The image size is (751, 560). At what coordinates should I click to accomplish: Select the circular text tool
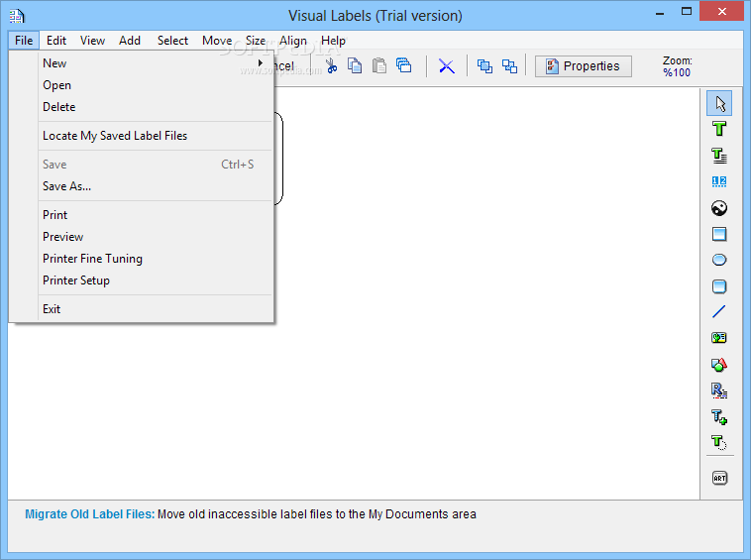tap(719, 443)
